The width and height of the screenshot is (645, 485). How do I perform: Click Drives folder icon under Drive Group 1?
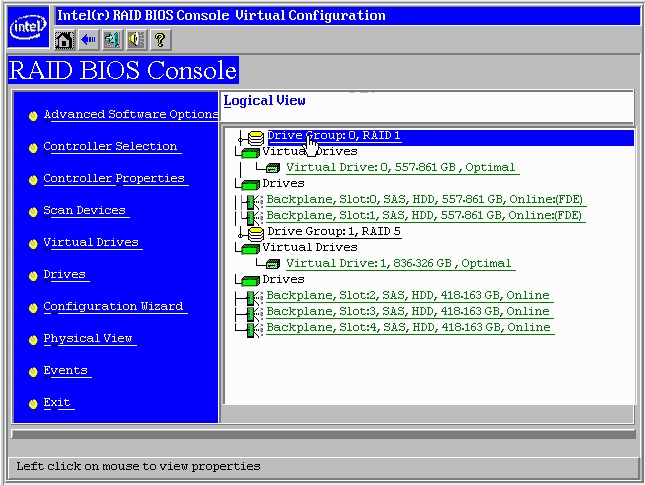point(251,281)
